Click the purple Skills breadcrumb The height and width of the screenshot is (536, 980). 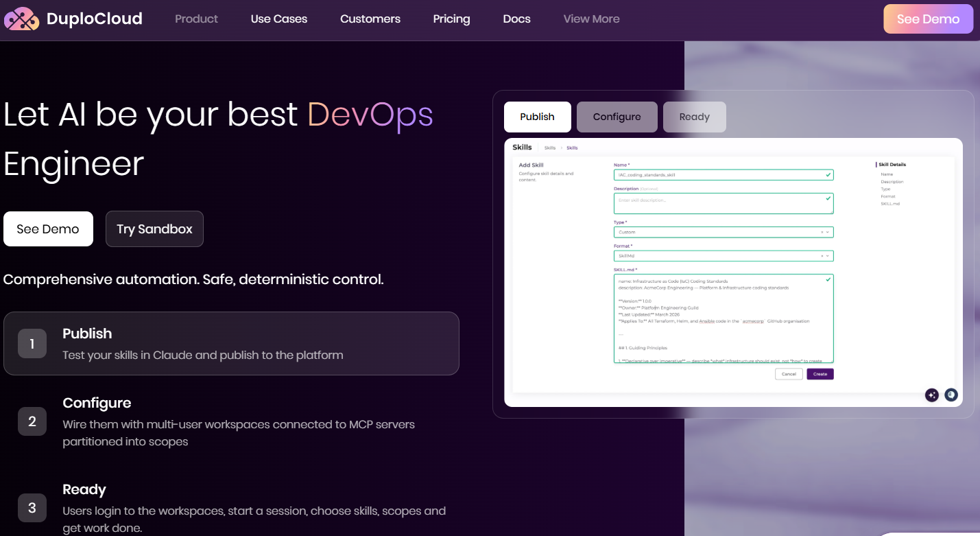click(x=572, y=148)
